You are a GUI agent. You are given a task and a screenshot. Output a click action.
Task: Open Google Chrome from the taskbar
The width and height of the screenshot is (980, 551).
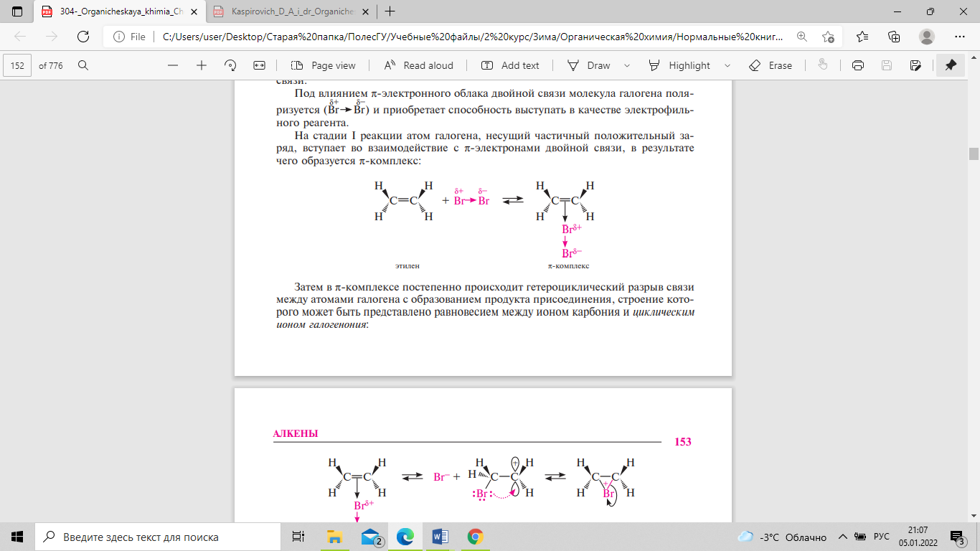tap(474, 537)
